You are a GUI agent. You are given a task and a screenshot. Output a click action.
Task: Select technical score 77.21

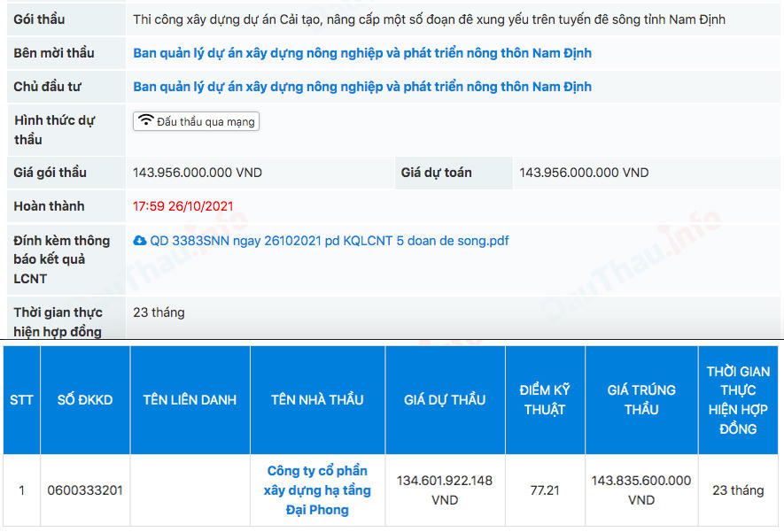pos(545,490)
